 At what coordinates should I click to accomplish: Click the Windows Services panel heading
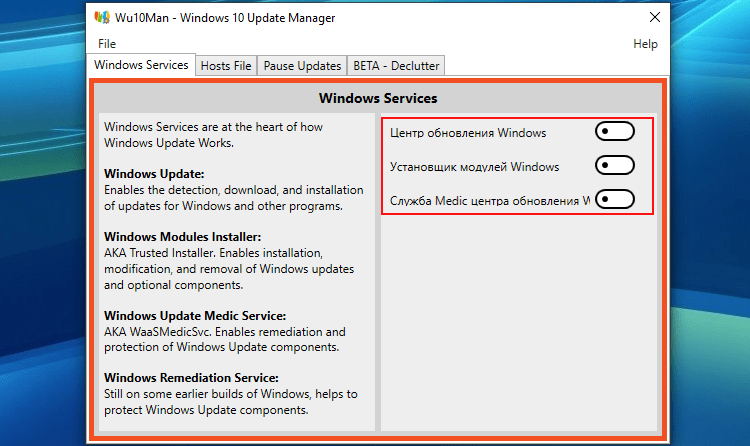(x=378, y=98)
